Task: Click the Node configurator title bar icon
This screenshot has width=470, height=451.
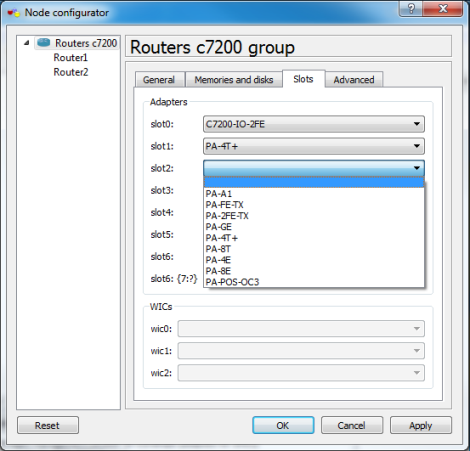Action: tap(14, 13)
